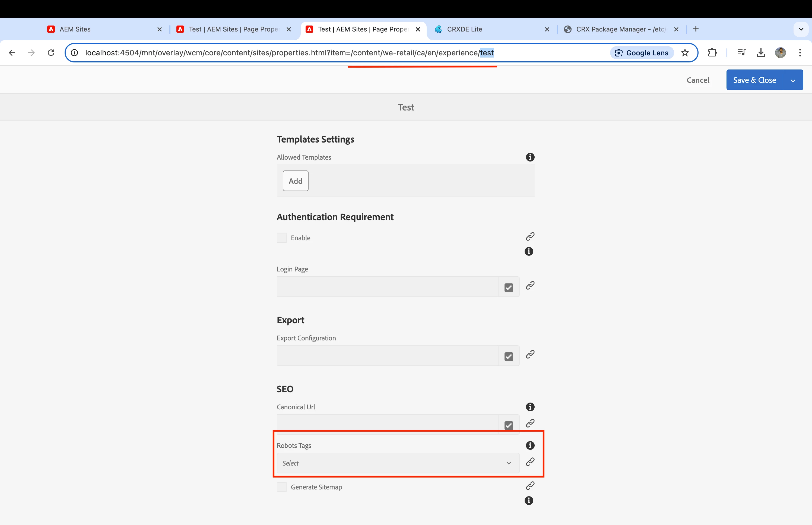Toggle the Login Page path picker checkbox
812x525 pixels.
coord(508,287)
